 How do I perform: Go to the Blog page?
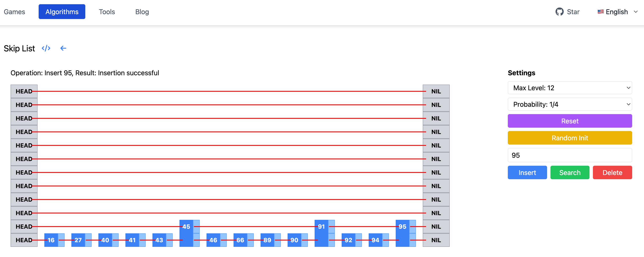[x=142, y=12]
